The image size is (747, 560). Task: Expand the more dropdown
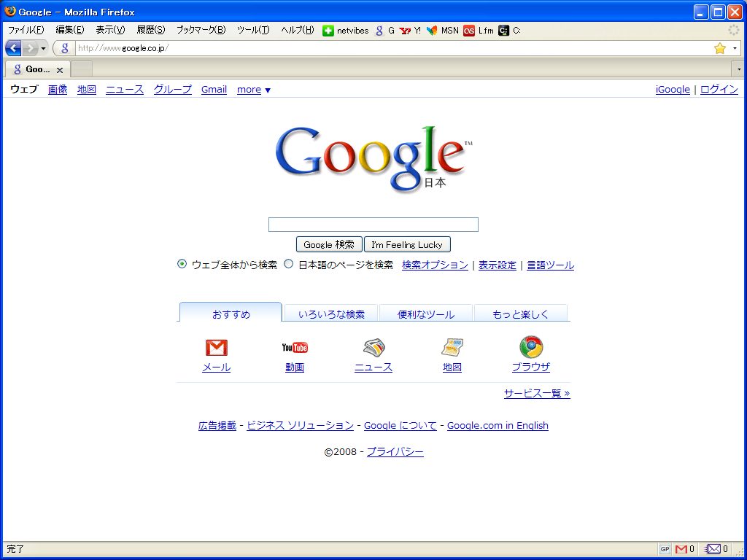pos(253,90)
